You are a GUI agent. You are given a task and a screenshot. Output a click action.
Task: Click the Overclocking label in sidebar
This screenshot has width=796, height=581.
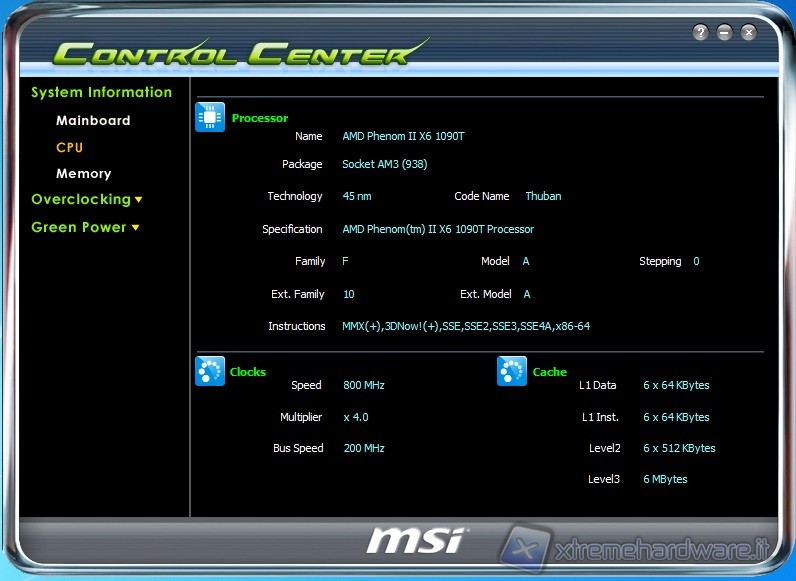pyautogui.click(x=81, y=199)
